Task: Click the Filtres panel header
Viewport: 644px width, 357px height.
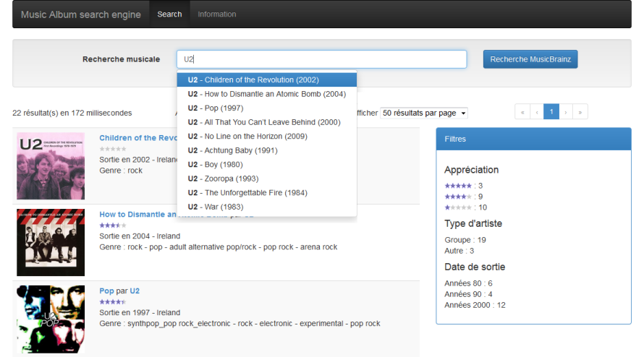Action: [x=533, y=139]
